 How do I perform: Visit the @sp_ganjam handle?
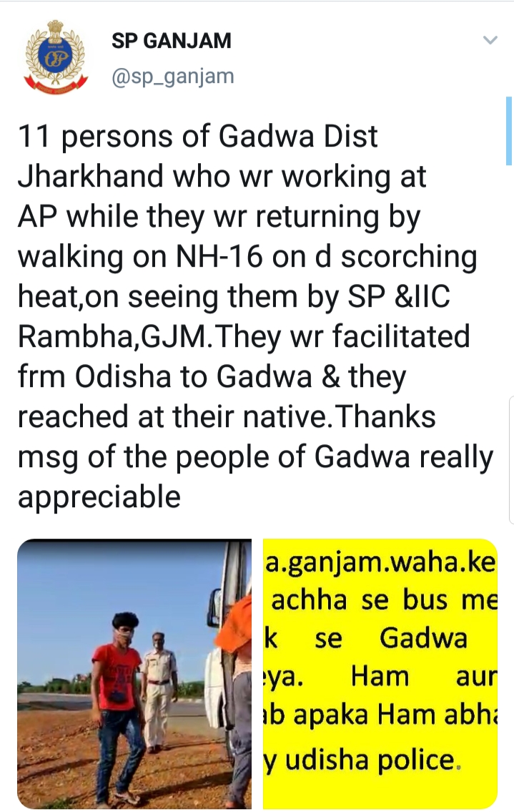[x=173, y=77]
